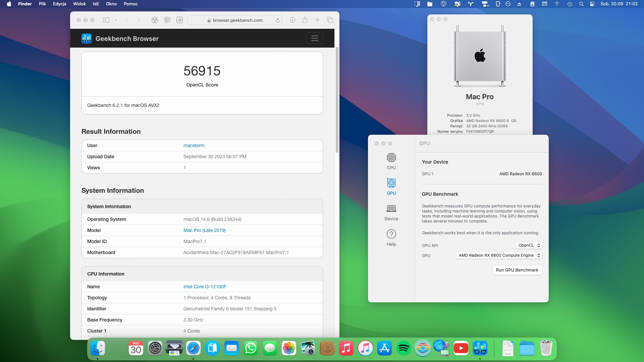
Task: Open the GPU API OpenCL dropdown
Action: (x=529, y=245)
